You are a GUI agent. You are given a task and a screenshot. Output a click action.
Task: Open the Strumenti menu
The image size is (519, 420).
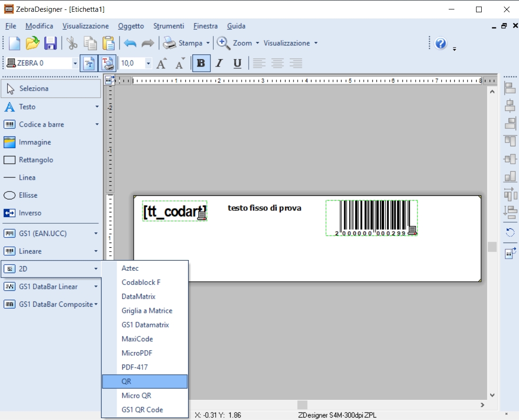(168, 26)
